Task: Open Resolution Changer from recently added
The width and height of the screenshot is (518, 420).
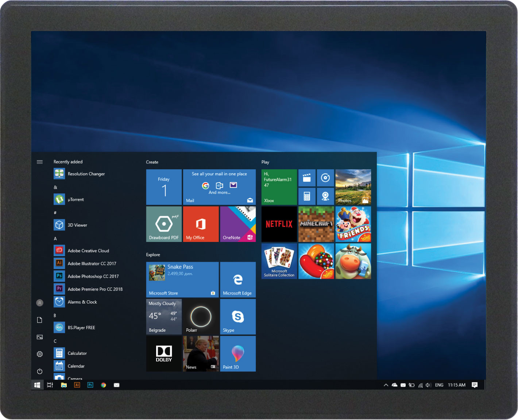Action: [80, 174]
